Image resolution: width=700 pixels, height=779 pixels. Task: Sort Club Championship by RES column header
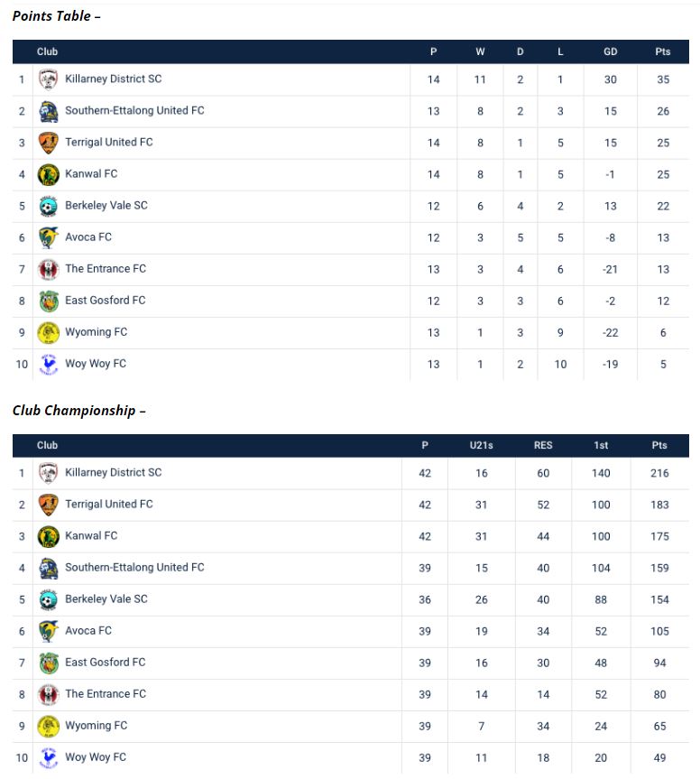coord(543,445)
